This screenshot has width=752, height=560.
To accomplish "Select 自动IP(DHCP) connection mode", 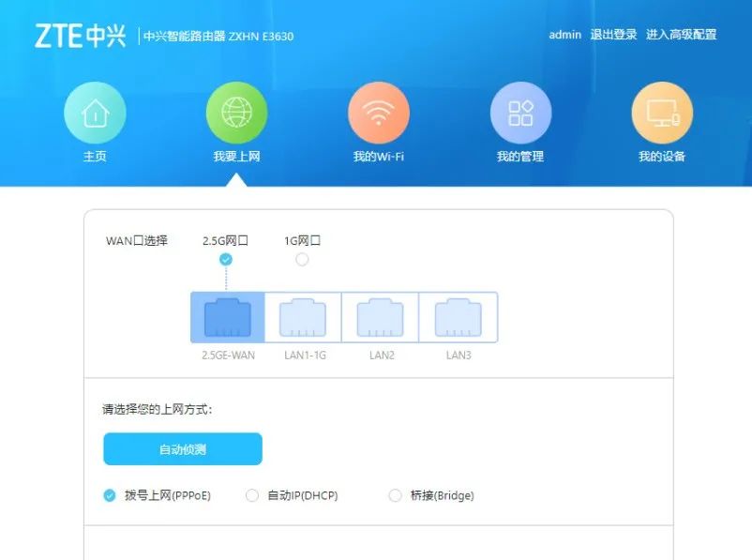I will pyautogui.click(x=251, y=495).
